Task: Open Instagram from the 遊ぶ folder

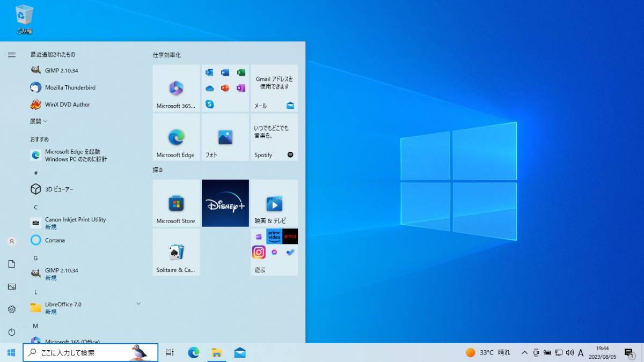Action: click(x=259, y=252)
